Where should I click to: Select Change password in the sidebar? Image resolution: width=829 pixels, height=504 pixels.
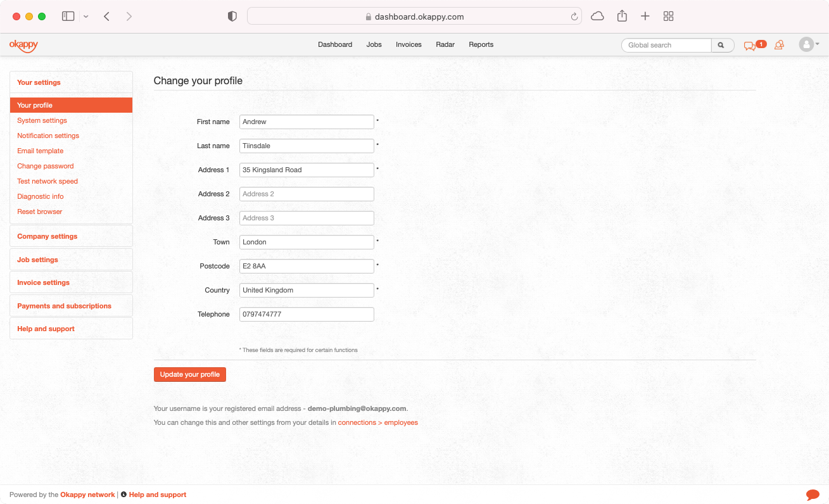coord(45,166)
